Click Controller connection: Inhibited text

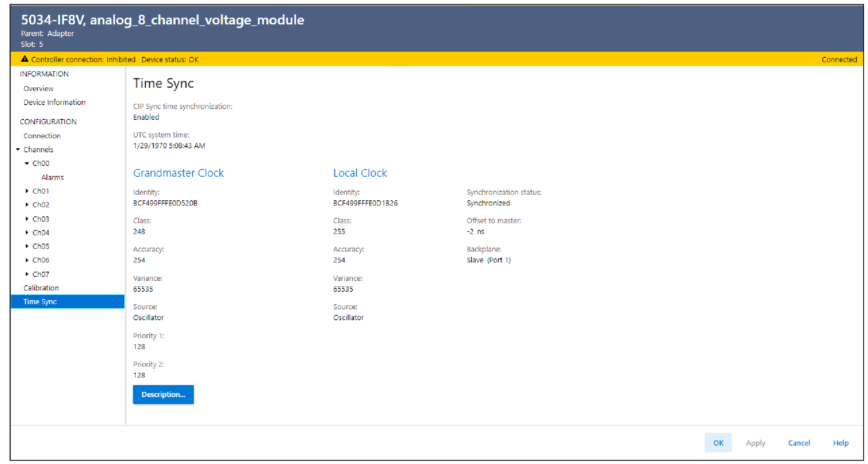coord(83,59)
